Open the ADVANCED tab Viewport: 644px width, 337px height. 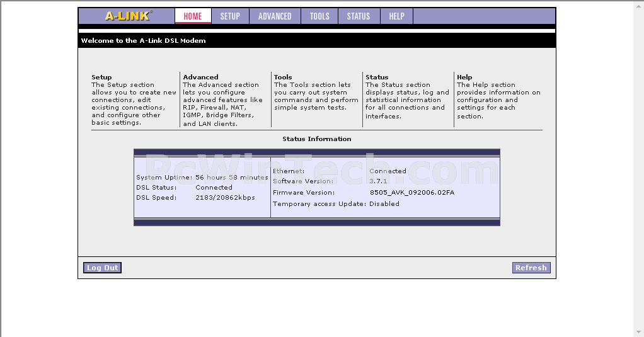[x=275, y=16]
